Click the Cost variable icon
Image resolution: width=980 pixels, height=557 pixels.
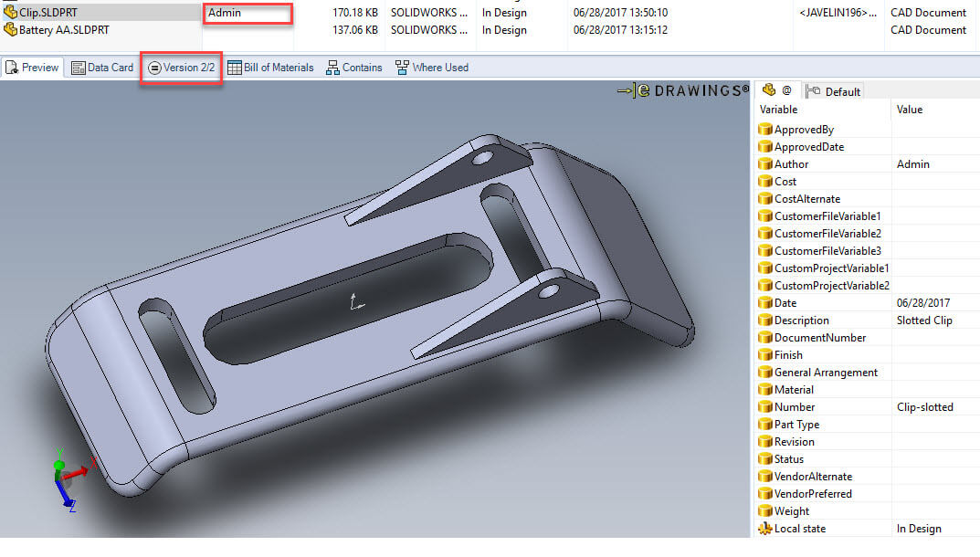765,182
